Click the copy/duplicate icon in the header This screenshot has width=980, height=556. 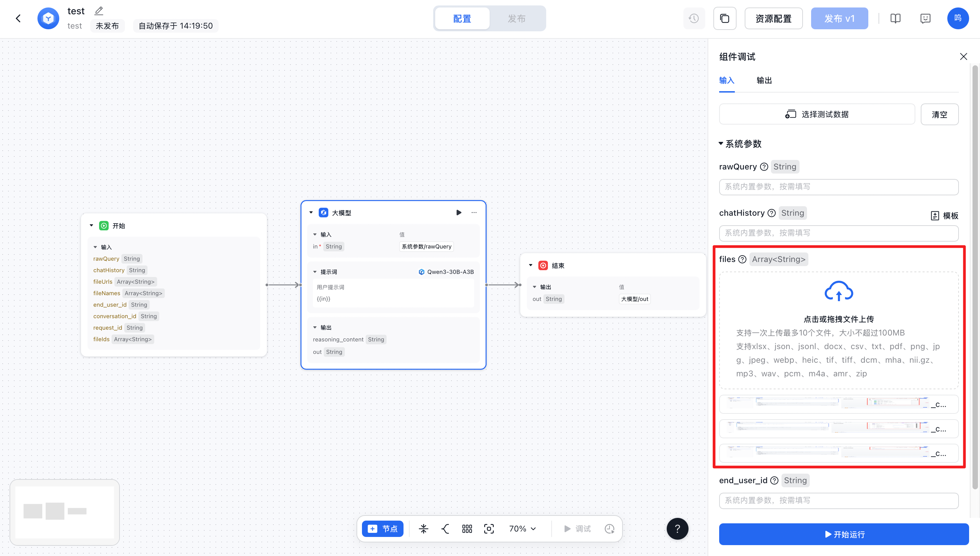[724, 18]
